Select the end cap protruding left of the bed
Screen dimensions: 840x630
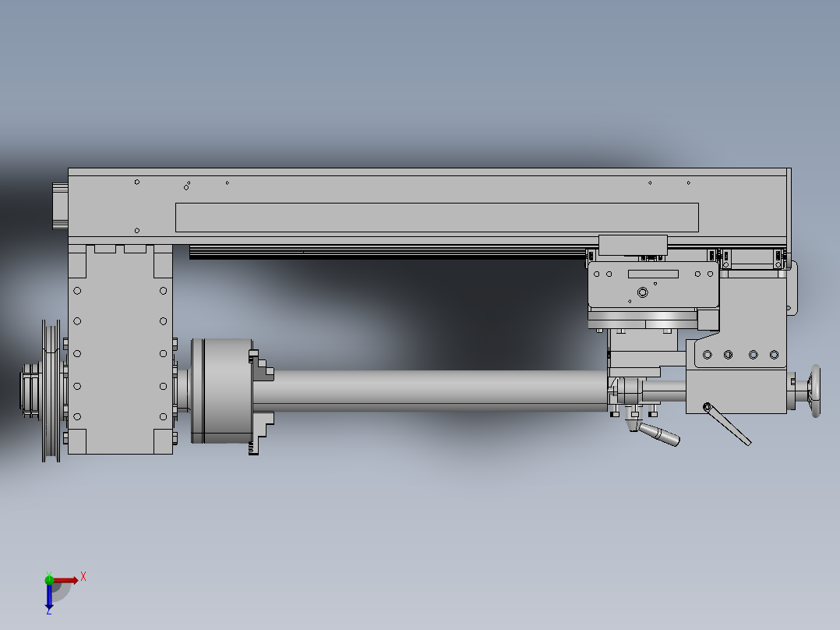point(60,206)
